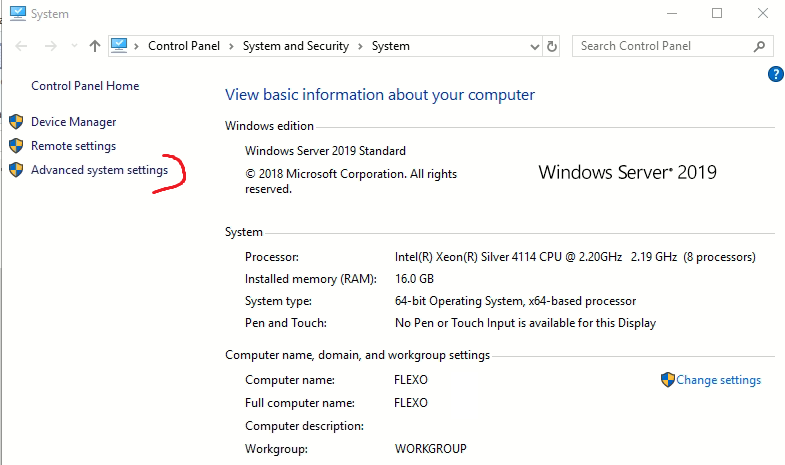
Task: Open System and Security breadcrumb
Action: [296, 46]
